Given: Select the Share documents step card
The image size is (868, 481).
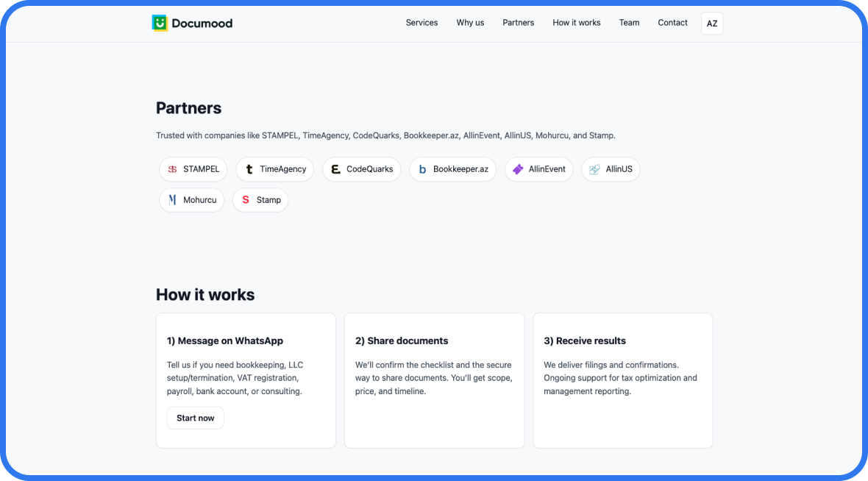Looking at the screenshot, I should click(x=434, y=380).
